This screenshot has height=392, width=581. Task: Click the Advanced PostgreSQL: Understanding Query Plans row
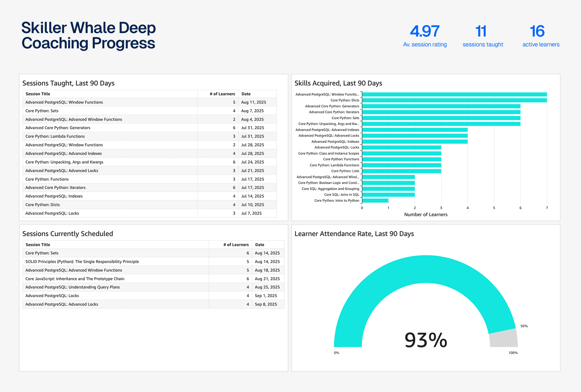pos(72,287)
